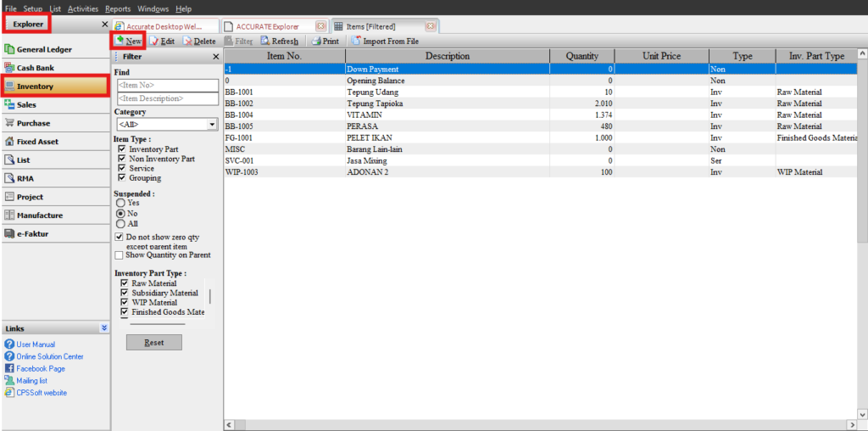Click the Item No search field
Screen dimensions: 868x431
click(168, 86)
